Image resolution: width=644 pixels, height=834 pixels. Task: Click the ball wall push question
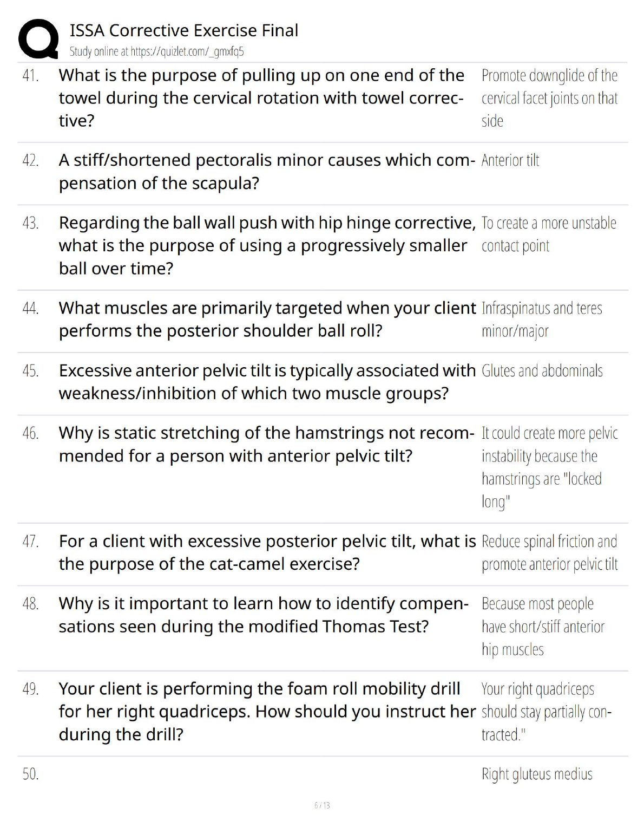click(x=267, y=245)
